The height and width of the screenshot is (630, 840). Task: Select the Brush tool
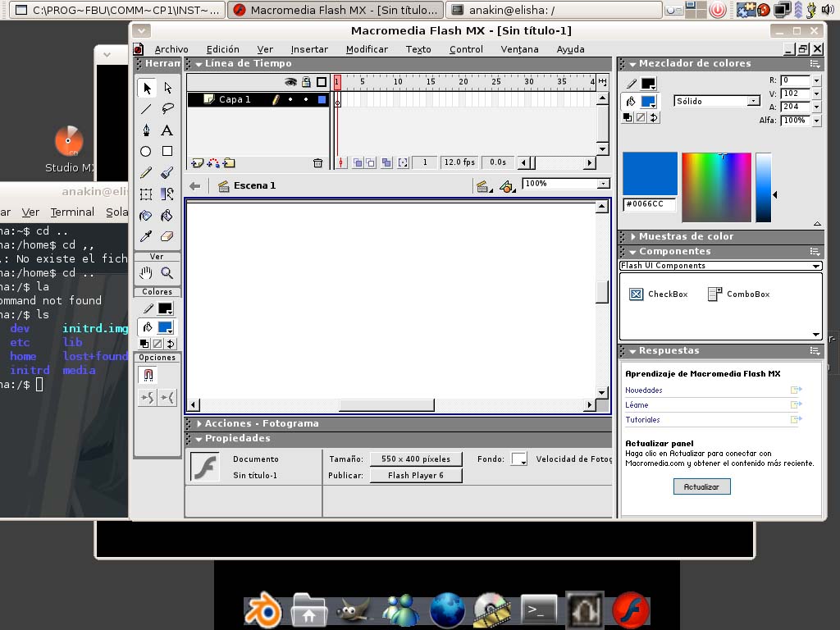[x=167, y=172]
